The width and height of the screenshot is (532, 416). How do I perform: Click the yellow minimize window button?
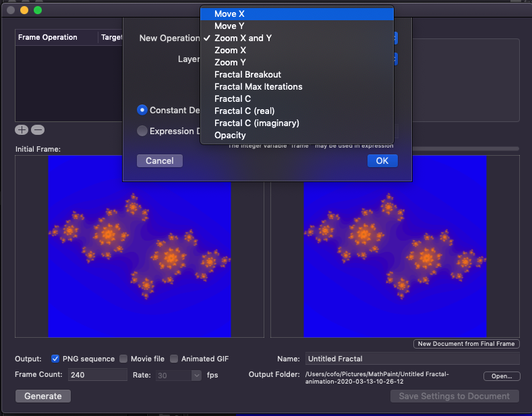(x=24, y=10)
